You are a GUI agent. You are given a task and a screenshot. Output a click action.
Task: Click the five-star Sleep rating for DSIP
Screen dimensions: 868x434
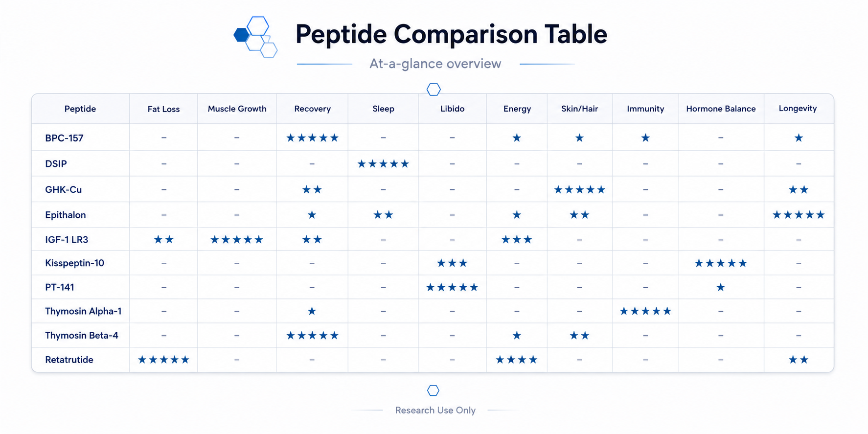pos(383,164)
